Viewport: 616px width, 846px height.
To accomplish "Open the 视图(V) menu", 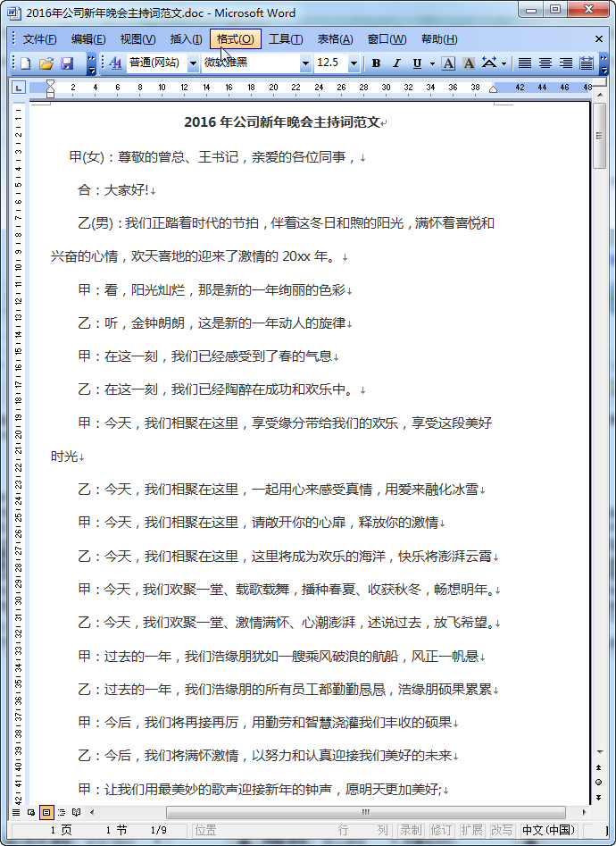I will (x=137, y=39).
